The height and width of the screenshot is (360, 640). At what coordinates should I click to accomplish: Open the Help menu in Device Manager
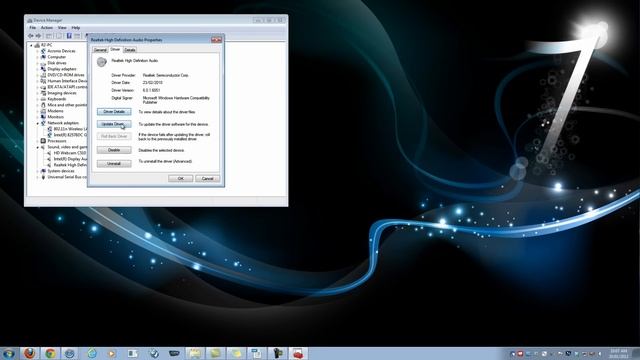[76, 28]
